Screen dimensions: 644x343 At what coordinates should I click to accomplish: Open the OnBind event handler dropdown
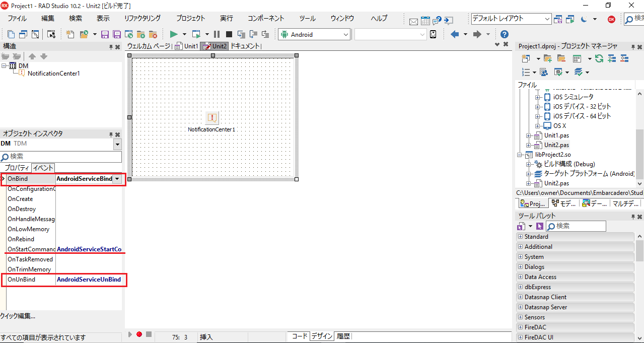pos(117,179)
